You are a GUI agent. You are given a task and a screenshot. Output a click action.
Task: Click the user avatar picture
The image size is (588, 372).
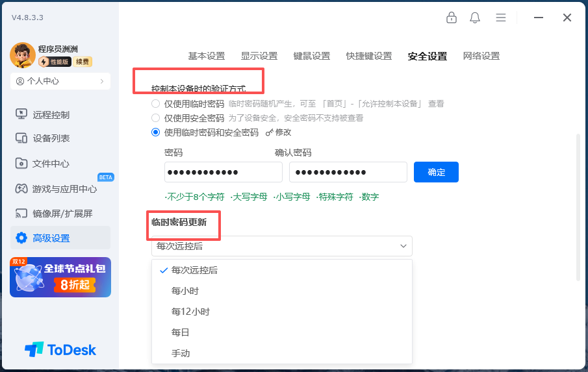point(23,55)
